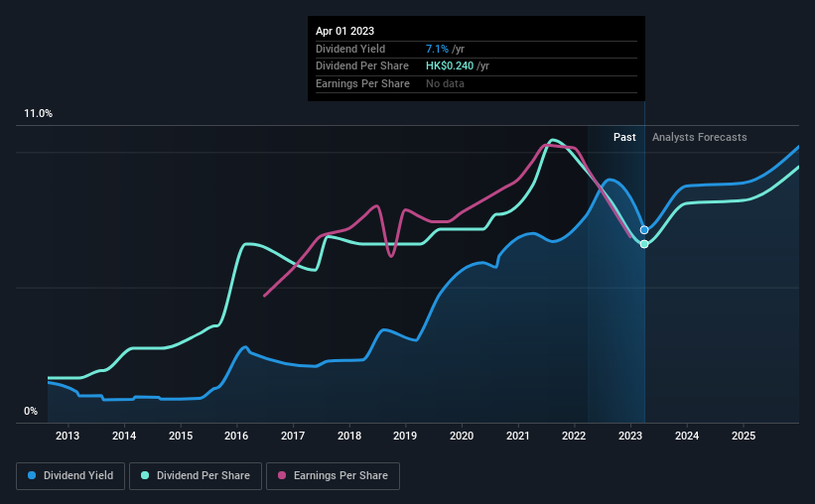Click the 0% y-axis label

(x=31, y=411)
